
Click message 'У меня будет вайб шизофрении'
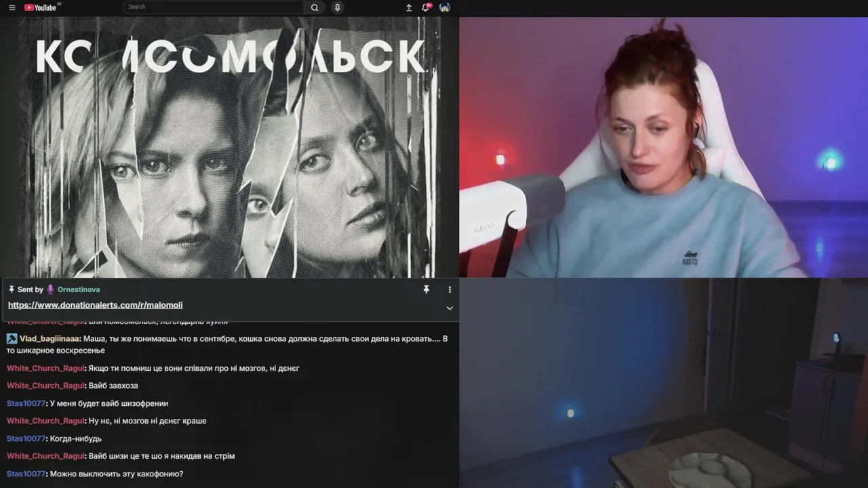[108, 403]
